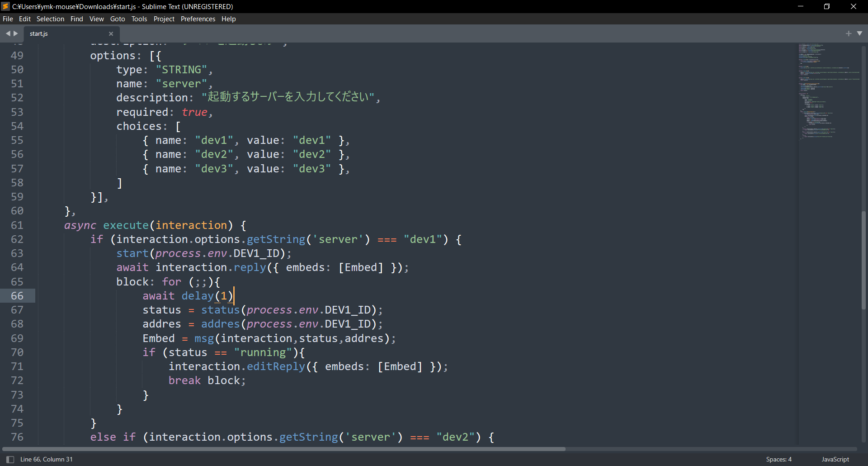Viewport: 868px width, 466px height.
Task: Click the async keyword on line 61
Action: click(x=80, y=225)
